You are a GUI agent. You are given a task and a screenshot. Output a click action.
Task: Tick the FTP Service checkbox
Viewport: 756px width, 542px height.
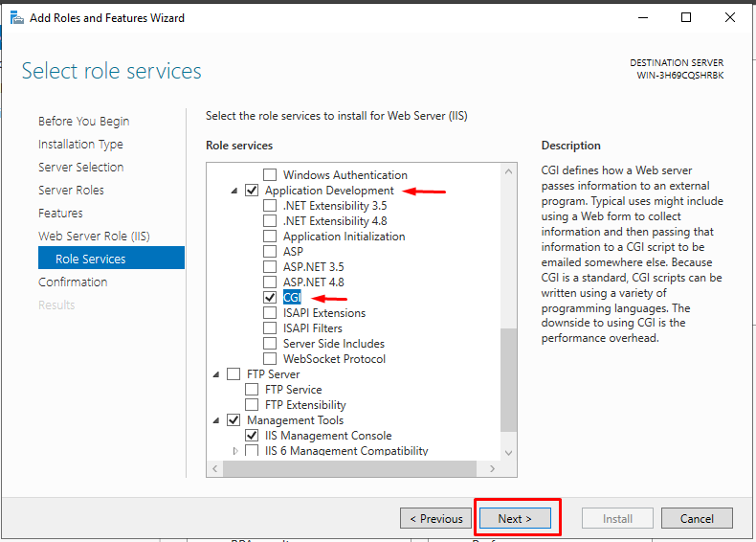click(x=252, y=390)
